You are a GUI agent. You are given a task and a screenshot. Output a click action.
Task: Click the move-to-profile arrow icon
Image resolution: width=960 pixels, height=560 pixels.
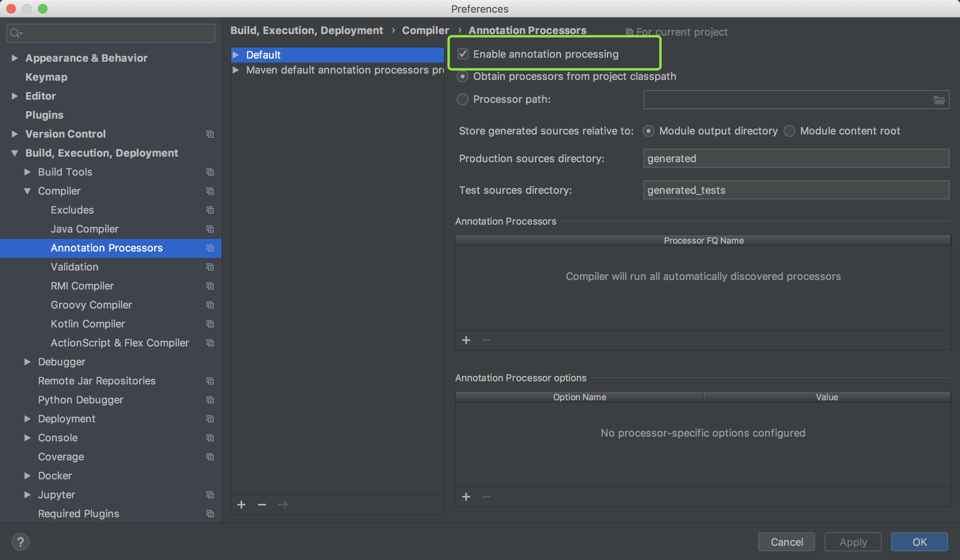pos(283,504)
